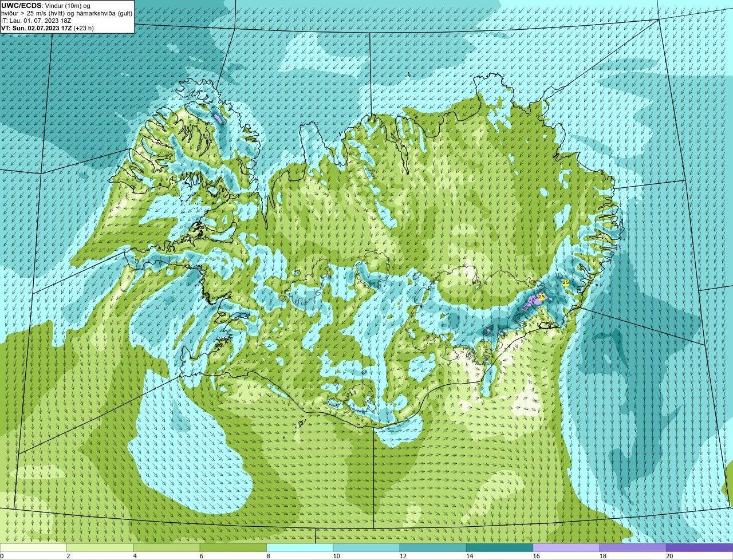Click the legend value "12"
This screenshot has height=560, width=733.
[403, 556]
